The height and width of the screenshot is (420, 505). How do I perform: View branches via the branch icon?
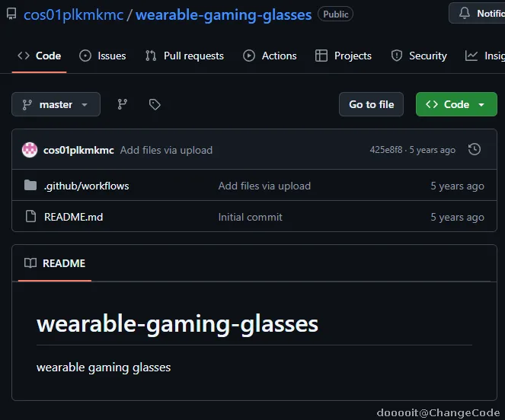click(x=123, y=104)
